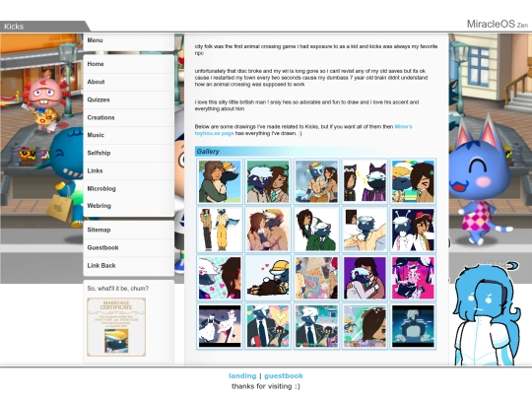Screen dimensions: 532x399
Task: Click the Link Back entry
Action: pyautogui.click(x=129, y=266)
